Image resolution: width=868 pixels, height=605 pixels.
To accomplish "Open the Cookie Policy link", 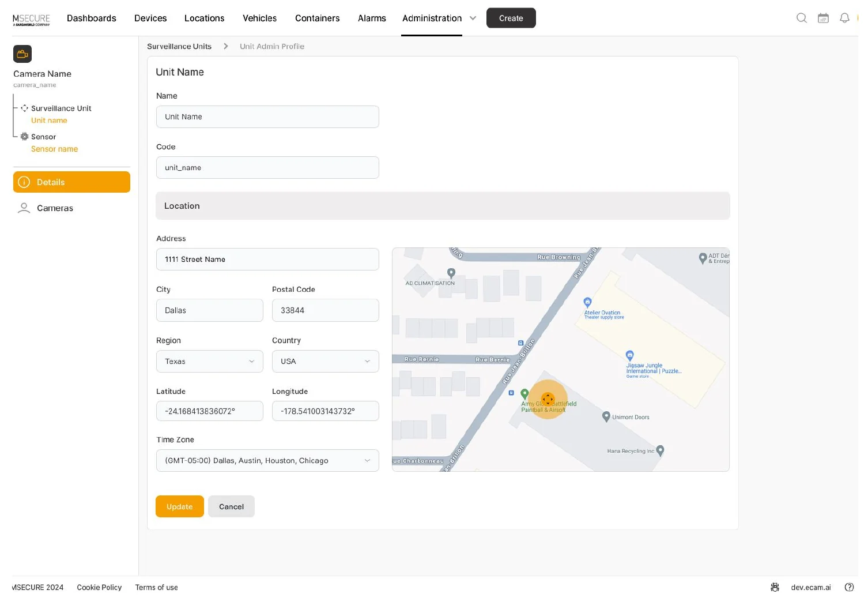I will (x=99, y=587).
